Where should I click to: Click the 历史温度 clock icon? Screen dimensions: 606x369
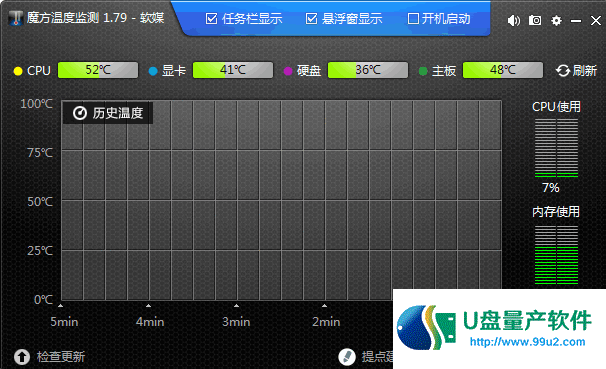click(80, 113)
